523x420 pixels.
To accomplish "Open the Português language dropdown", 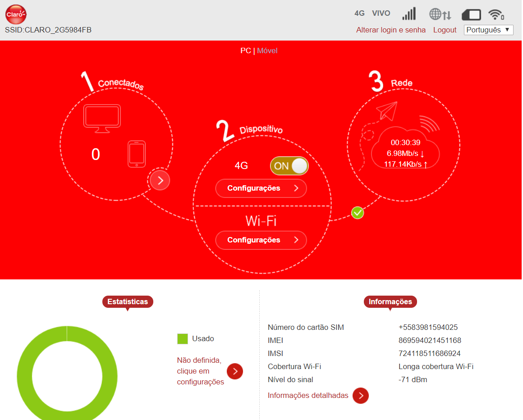I will pos(488,30).
